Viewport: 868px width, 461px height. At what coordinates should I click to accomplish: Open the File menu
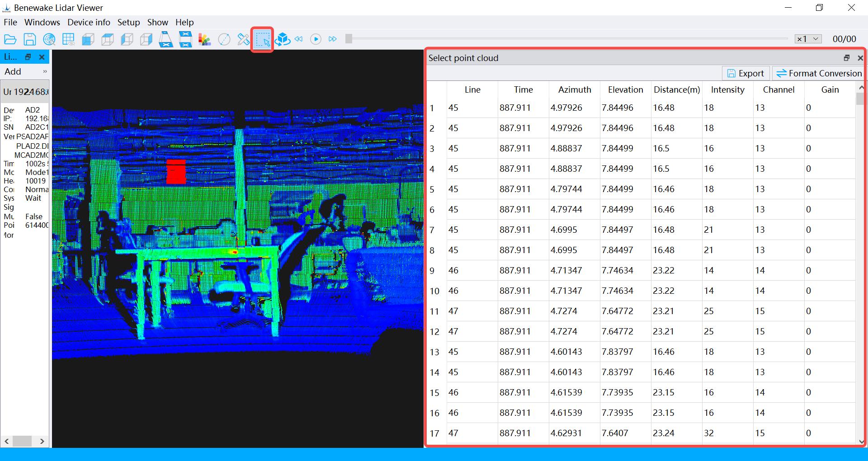coord(10,22)
